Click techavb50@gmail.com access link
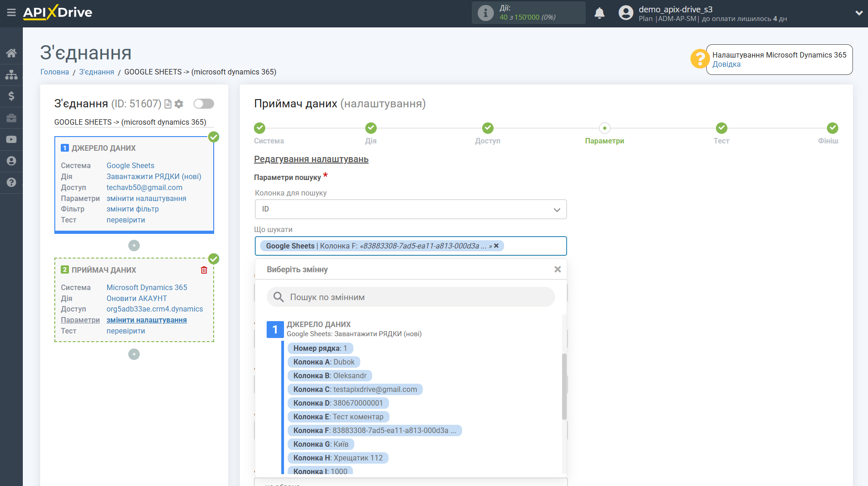 144,187
